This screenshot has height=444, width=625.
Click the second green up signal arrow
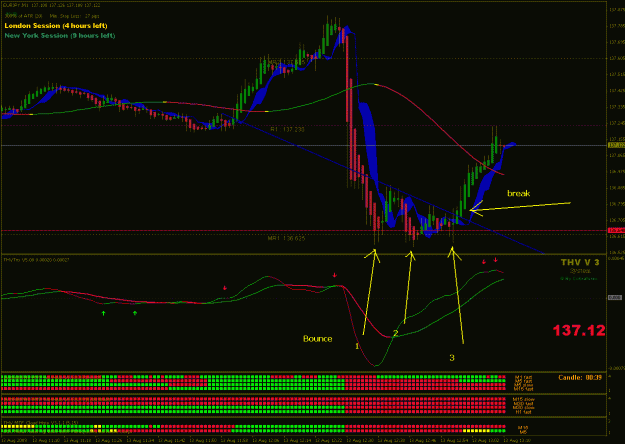pos(135,313)
